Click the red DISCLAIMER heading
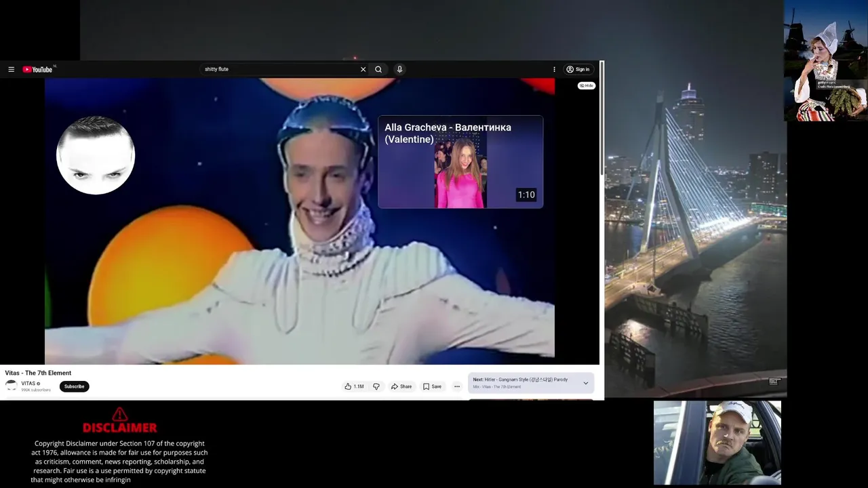 [119, 427]
